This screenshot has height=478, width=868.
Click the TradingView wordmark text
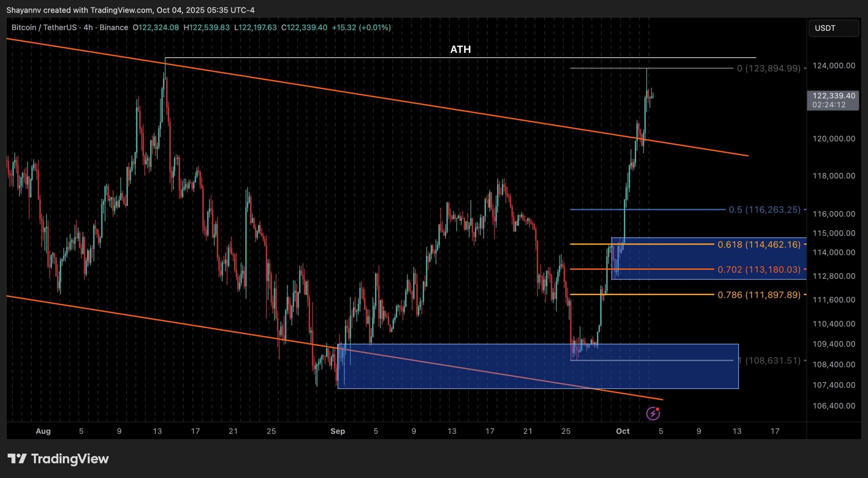(x=70, y=459)
